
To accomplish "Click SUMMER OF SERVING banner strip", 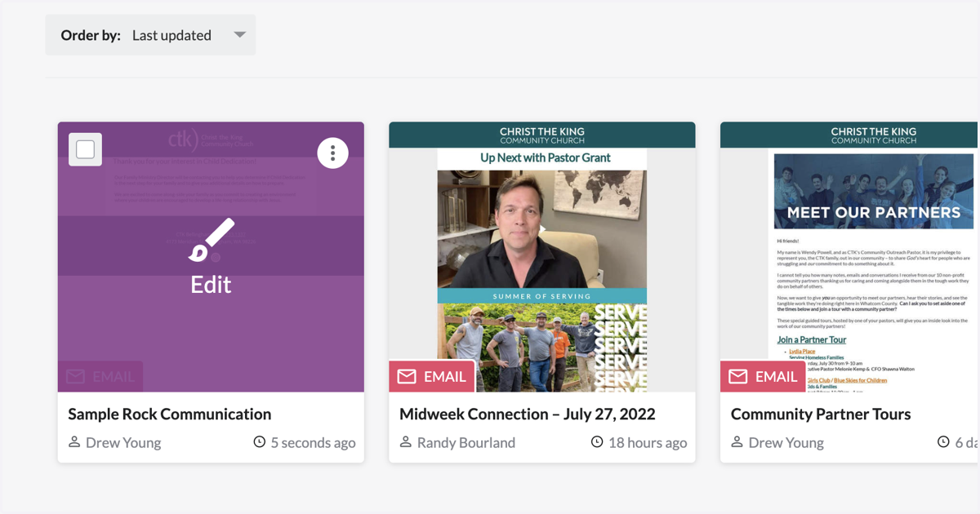I will [542, 296].
